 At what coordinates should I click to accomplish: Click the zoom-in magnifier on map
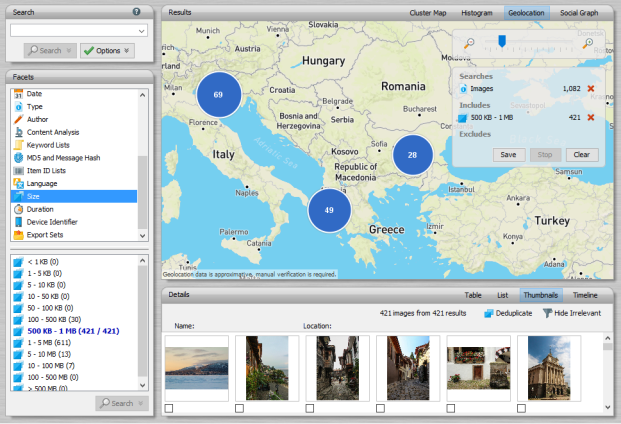pyautogui.click(x=587, y=43)
